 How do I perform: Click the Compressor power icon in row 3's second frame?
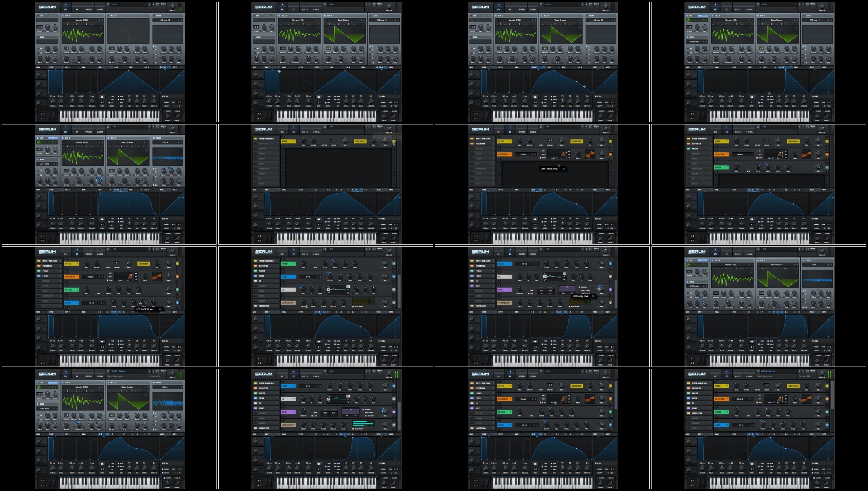394,303
